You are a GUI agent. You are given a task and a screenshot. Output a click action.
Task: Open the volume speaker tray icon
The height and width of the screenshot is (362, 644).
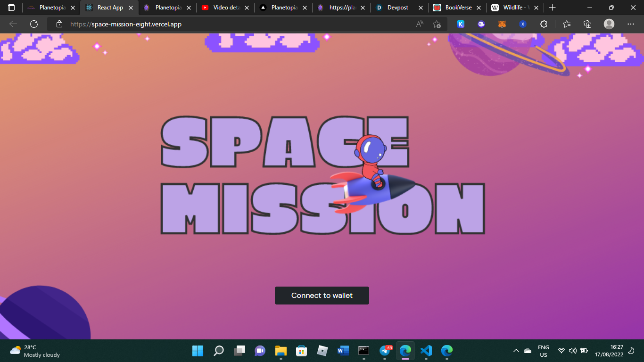tap(573, 351)
